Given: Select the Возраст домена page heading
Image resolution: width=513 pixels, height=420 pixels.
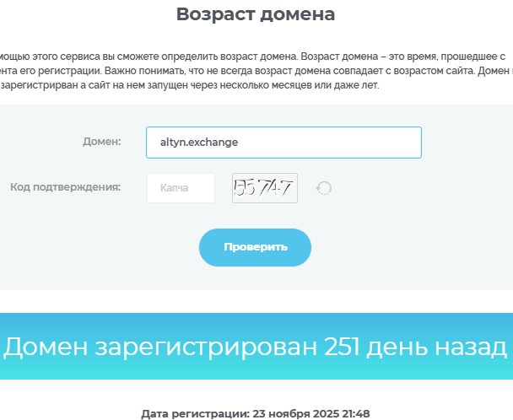Looking at the screenshot, I should click(256, 14).
